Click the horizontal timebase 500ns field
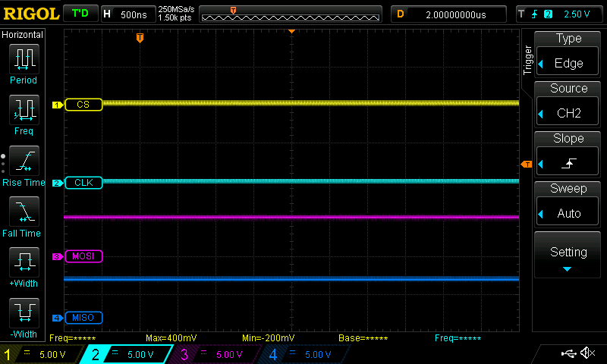 128,14
